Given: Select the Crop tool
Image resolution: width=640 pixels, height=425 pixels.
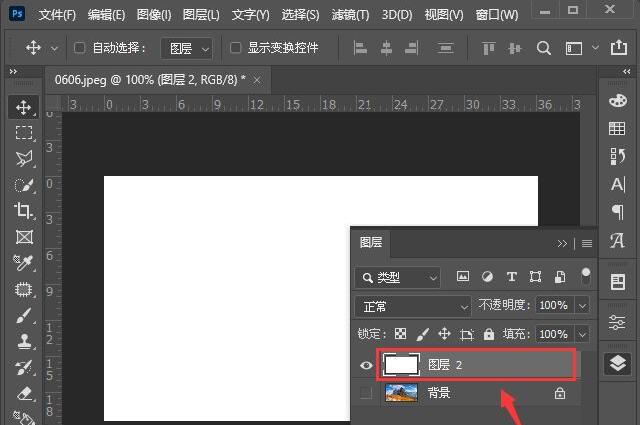Looking at the screenshot, I should pyautogui.click(x=24, y=211).
